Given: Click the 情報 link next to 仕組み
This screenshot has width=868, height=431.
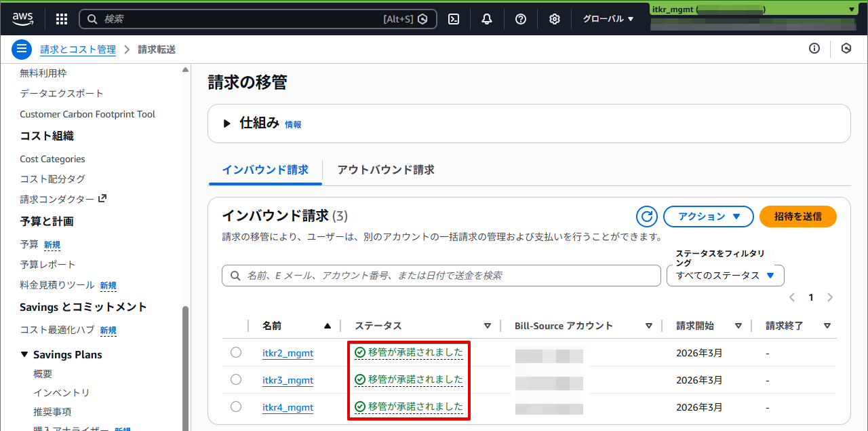Looking at the screenshot, I should tap(293, 125).
